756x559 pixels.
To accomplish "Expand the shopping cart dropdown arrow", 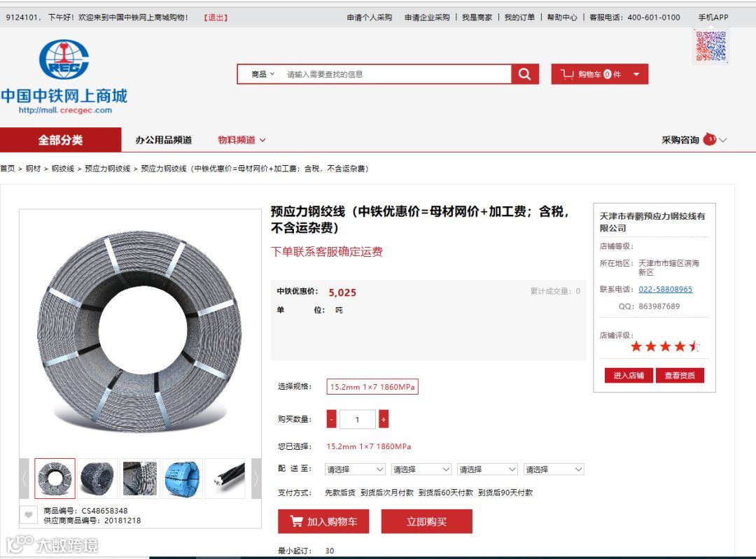I will [x=636, y=74].
